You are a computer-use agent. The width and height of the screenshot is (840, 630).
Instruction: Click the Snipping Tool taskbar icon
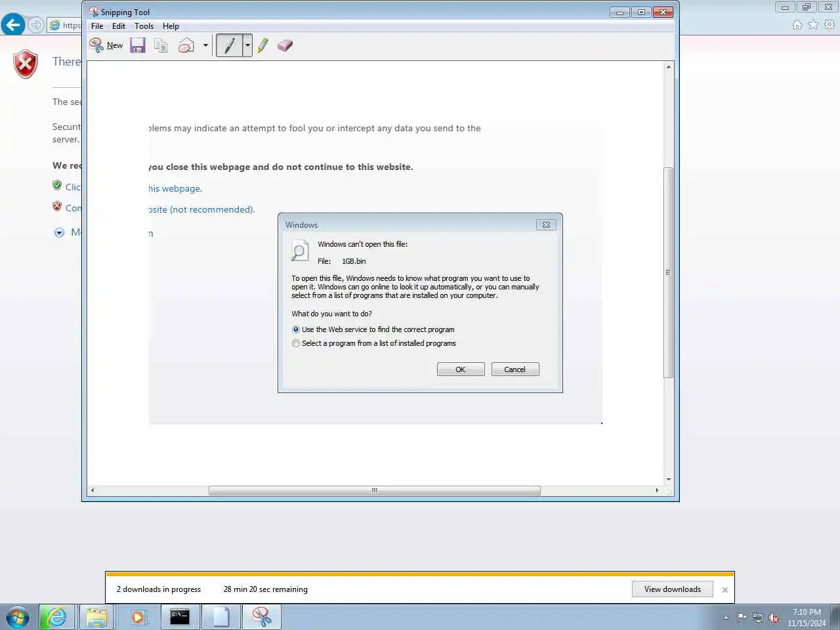pyautogui.click(x=262, y=618)
